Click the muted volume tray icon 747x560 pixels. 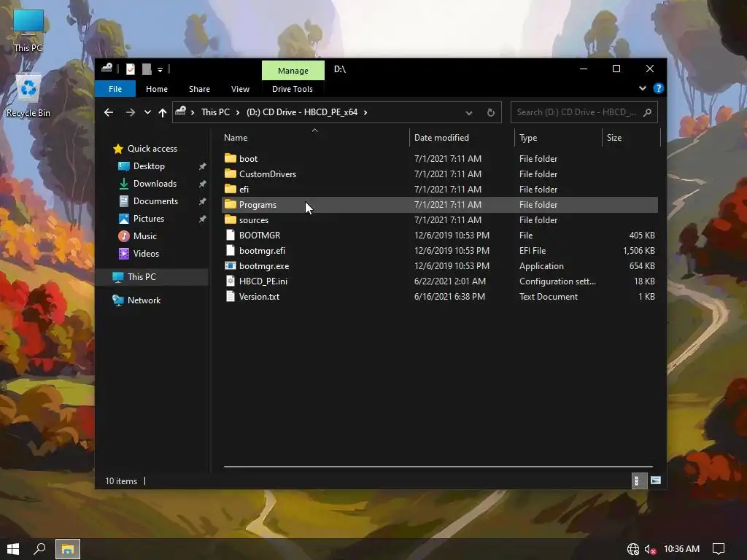(650, 549)
